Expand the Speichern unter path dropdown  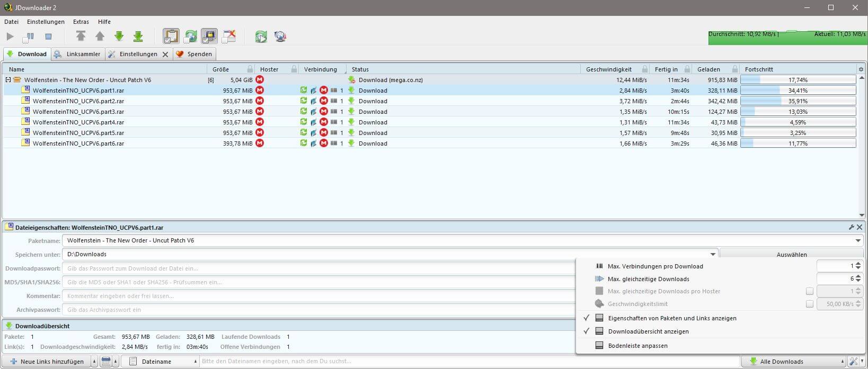pyautogui.click(x=713, y=255)
